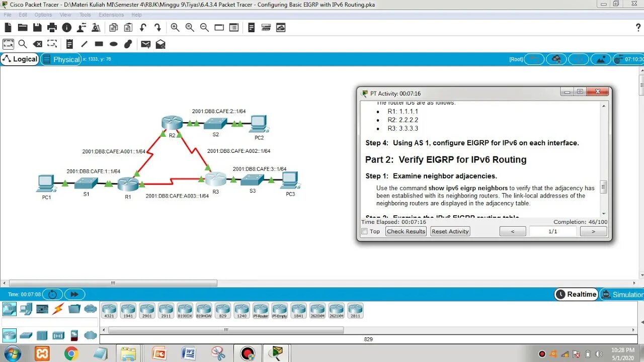Pick the Wireless Devices subcategory icon
644x362 pixels.
pyautogui.click(x=58, y=335)
